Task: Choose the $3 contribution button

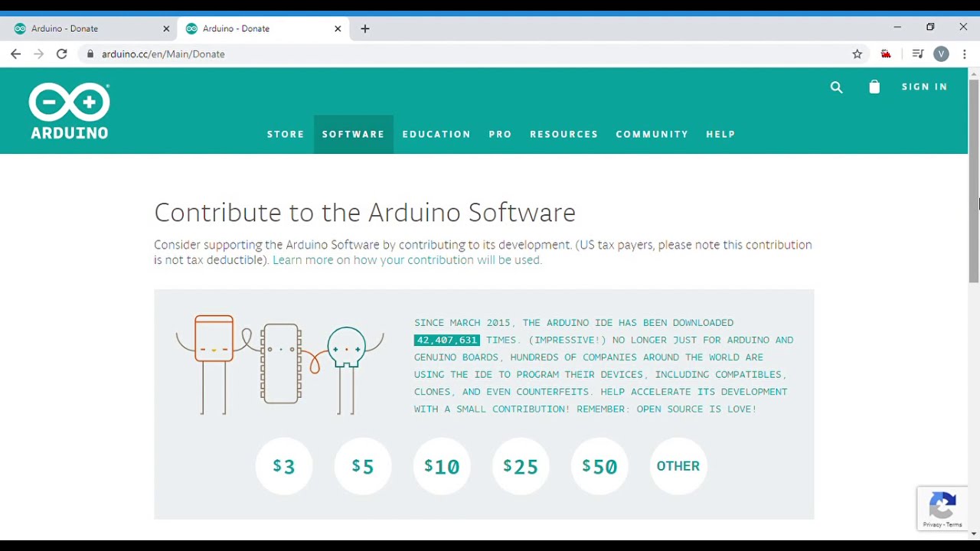Action: 284,466
